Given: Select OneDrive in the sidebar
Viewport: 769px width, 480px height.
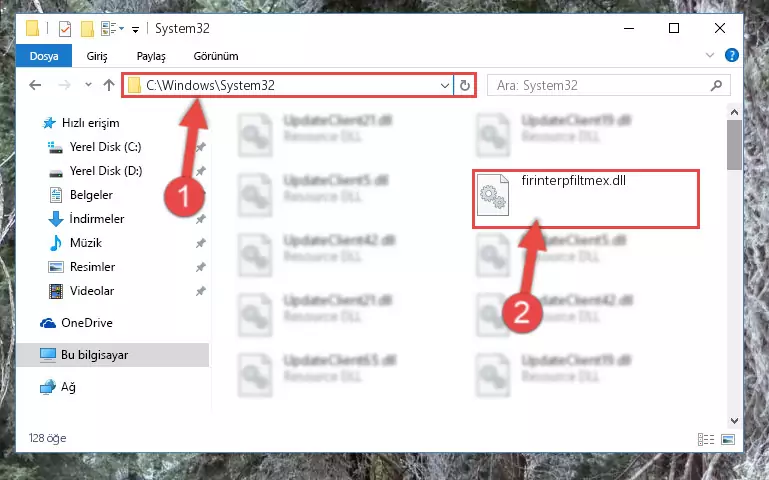Looking at the screenshot, I should coord(87,323).
